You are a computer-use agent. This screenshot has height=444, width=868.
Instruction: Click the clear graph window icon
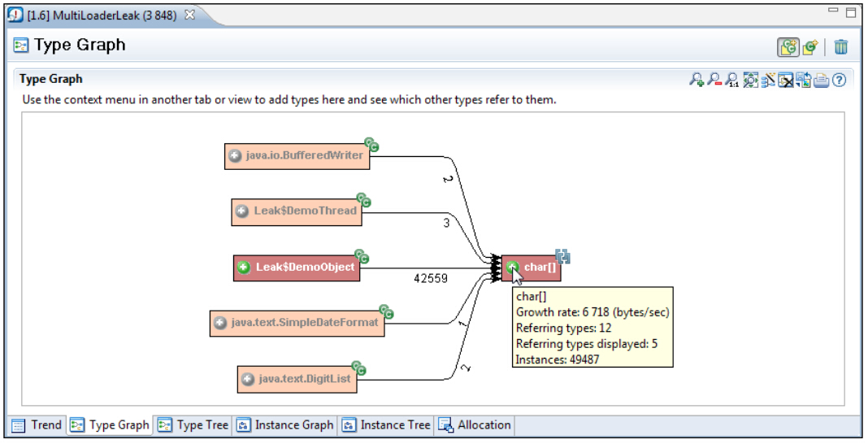pyautogui.click(x=786, y=80)
